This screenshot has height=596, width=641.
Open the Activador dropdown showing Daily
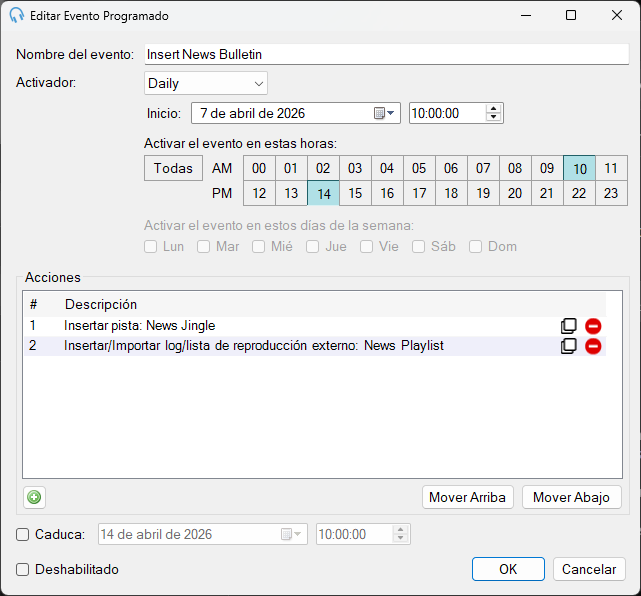[x=206, y=83]
